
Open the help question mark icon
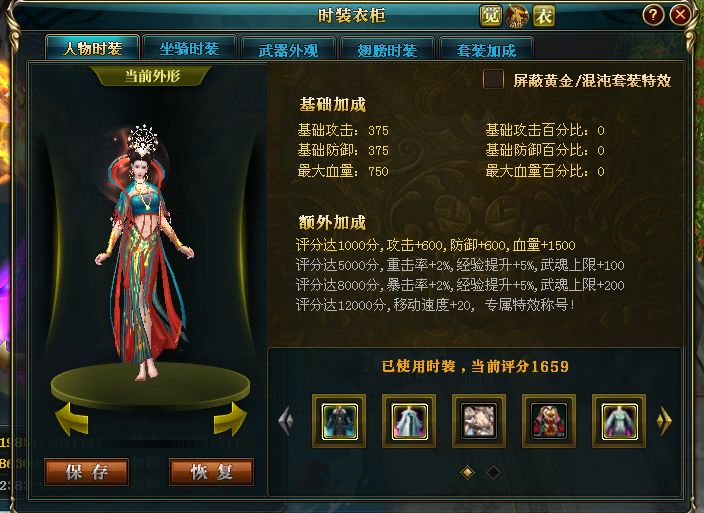pos(653,15)
